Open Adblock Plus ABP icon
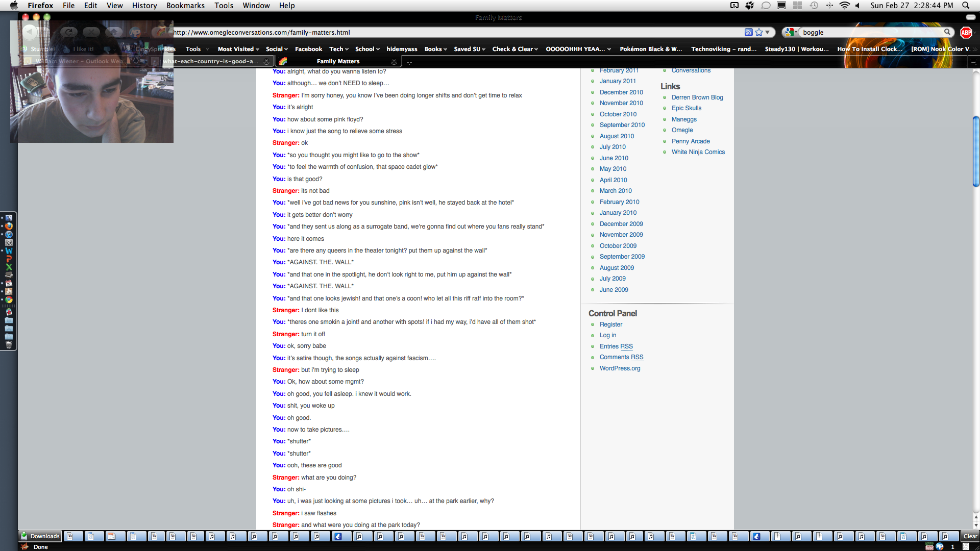The width and height of the screenshot is (980, 551). [x=966, y=32]
